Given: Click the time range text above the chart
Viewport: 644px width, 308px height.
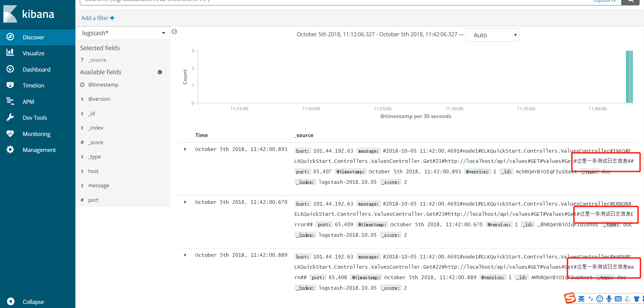Looking at the screenshot, I should (377, 34).
